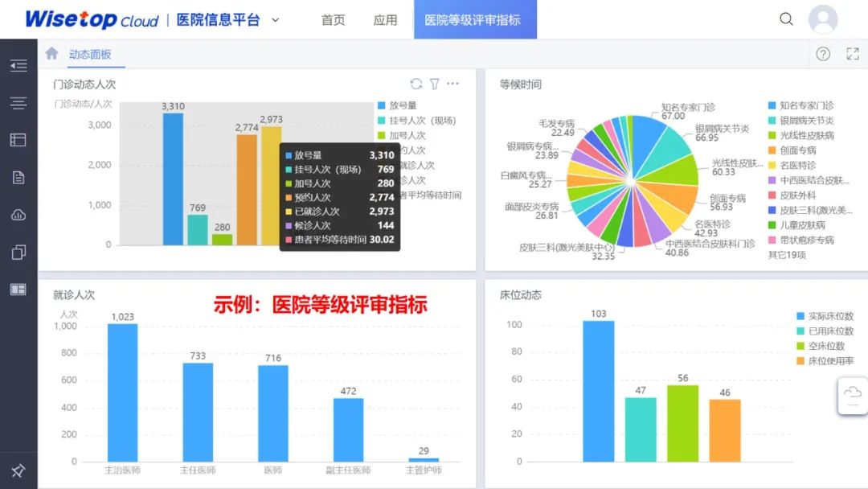This screenshot has height=489, width=868.
Task: Toggle 实际床位数 legend item
Action: pyautogui.click(x=825, y=316)
